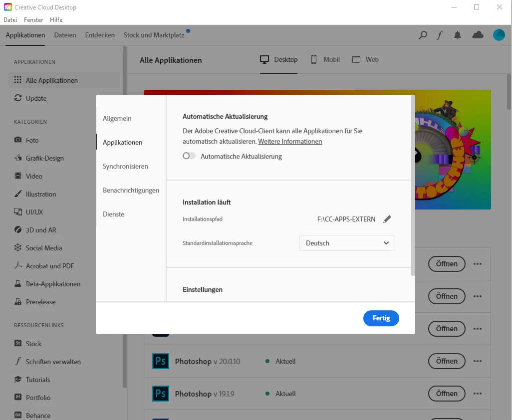This screenshot has width=512, height=420.
Task: Open the Fenster menu
Action: click(x=33, y=19)
